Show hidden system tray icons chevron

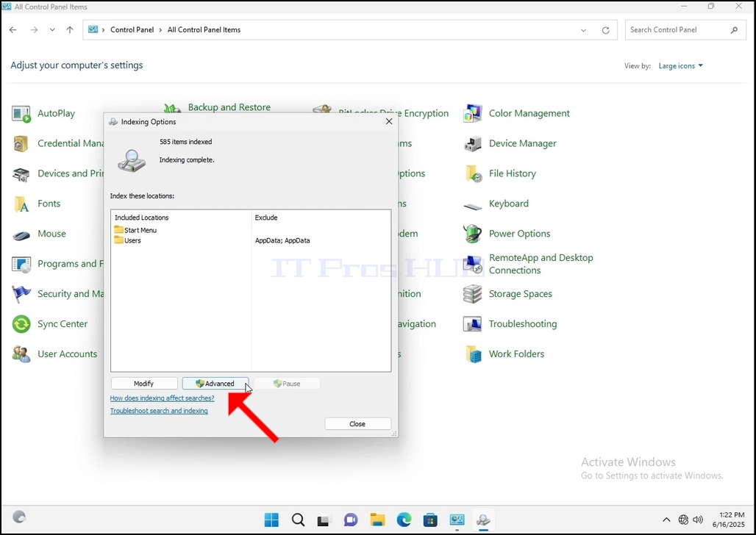point(666,520)
